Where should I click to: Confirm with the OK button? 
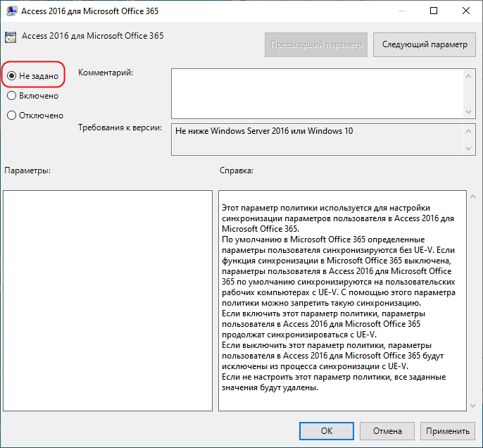pyautogui.click(x=327, y=431)
